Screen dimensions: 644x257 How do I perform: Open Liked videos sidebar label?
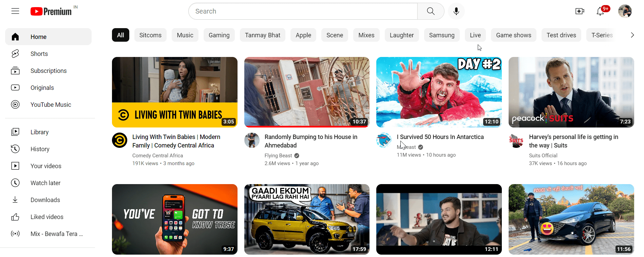[47, 217]
